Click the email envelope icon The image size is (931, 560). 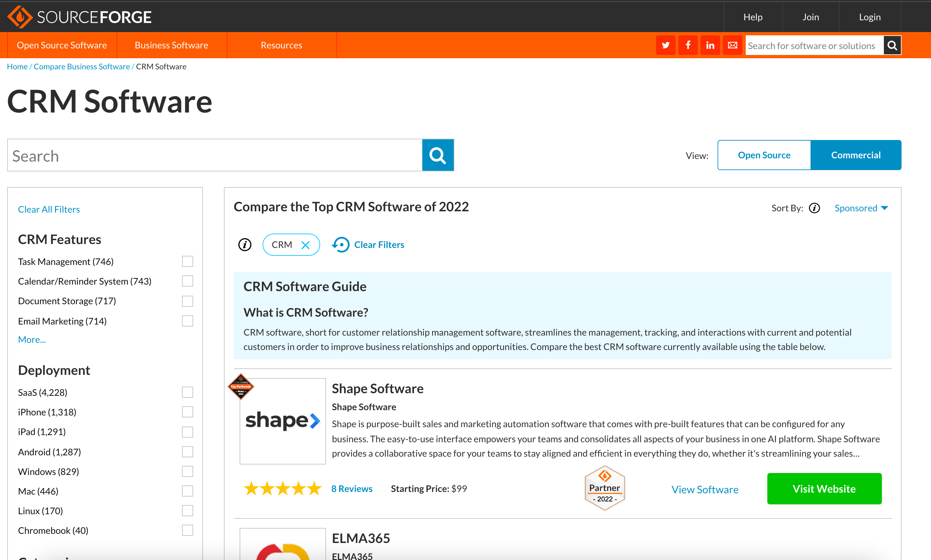tap(732, 45)
